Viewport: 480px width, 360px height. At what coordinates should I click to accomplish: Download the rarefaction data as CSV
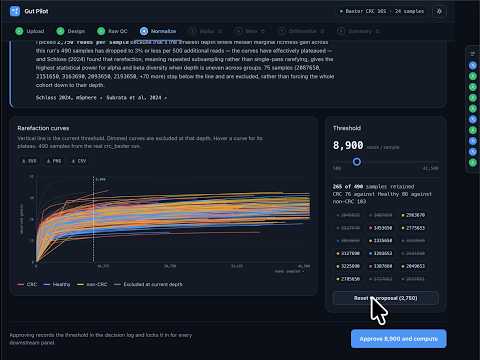tap(79, 161)
